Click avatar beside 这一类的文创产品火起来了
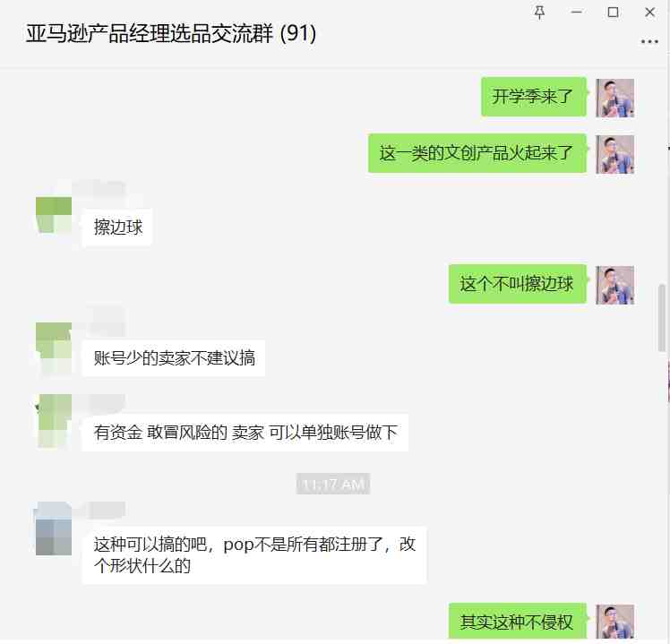The height and width of the screenshot is (644, 670). tap(614, 154)
